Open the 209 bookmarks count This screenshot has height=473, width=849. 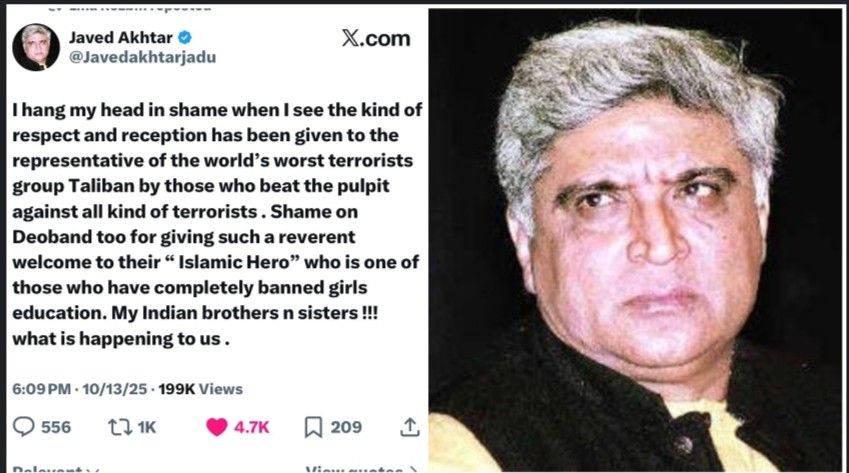point(346,427)
